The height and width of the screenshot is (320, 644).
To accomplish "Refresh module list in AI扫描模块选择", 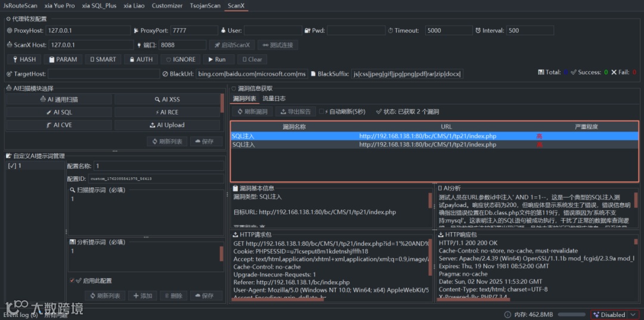I will coord(167,141).
